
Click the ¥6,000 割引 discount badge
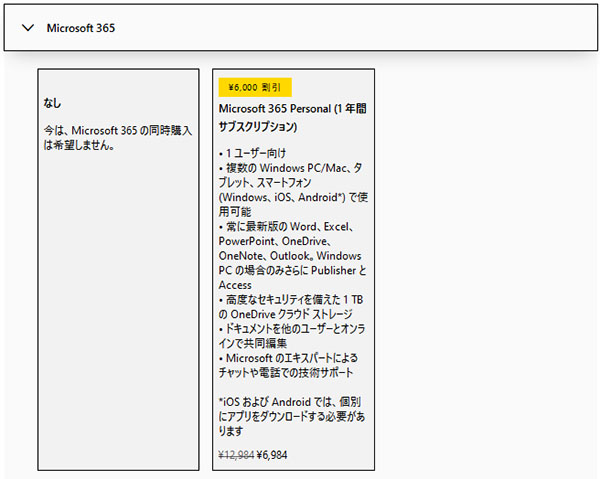click(x=255, y=87)
